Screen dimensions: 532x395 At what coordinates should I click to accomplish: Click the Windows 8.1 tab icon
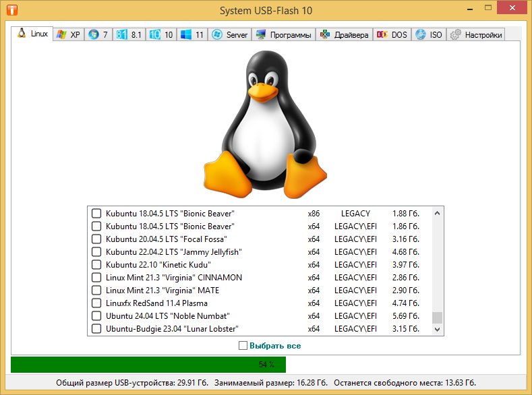pyautogui.click(x=121, y=34)
